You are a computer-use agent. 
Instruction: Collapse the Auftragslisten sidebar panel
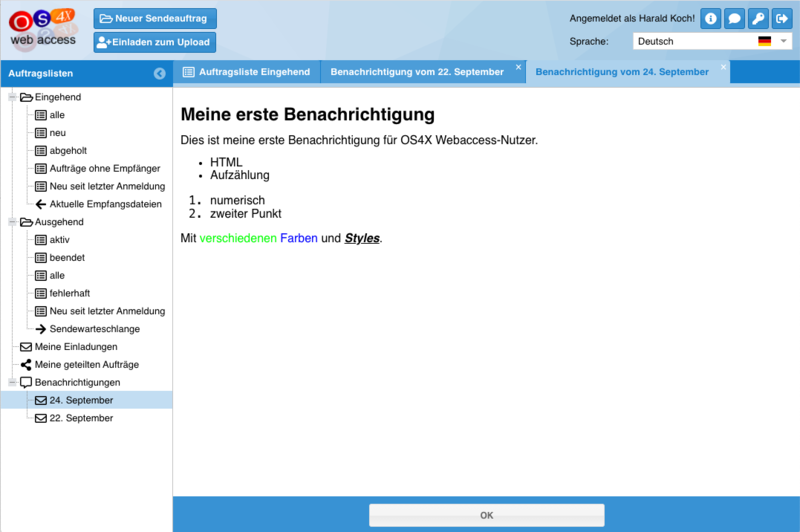[159, 73]
